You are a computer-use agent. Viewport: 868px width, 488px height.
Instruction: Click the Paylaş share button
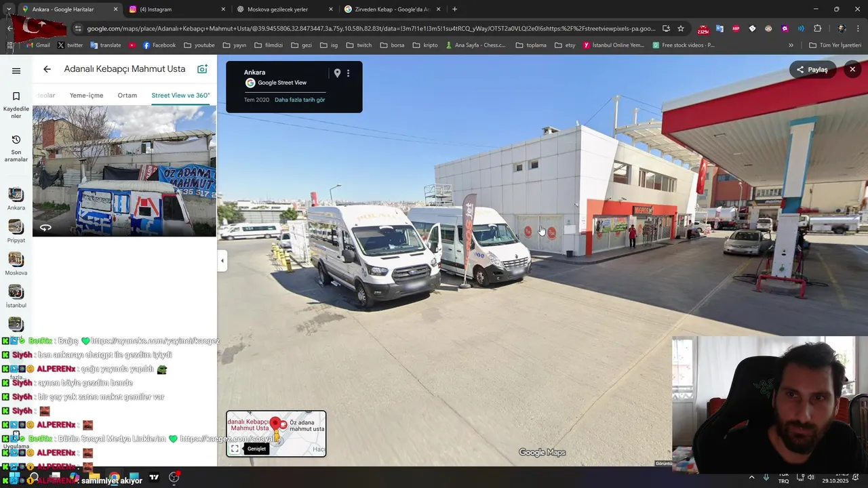pos(812,70)
